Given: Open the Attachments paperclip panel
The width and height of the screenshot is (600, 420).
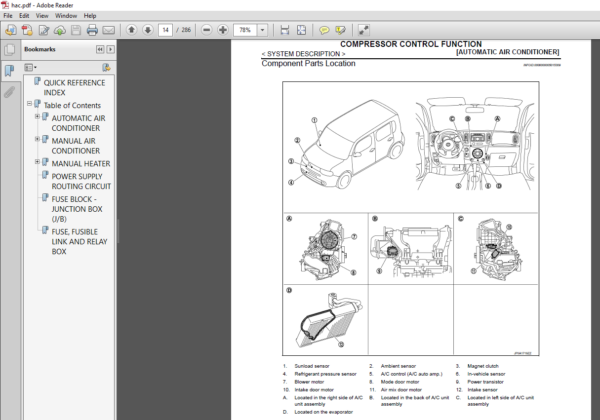Looking at the screenshot, I should 10,92.
